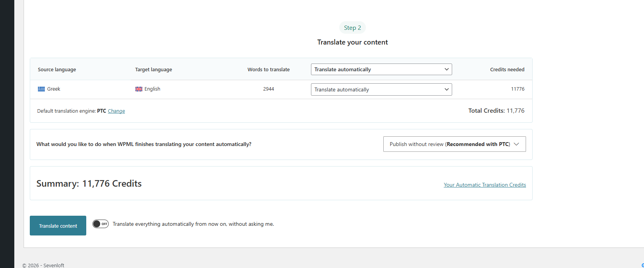Screen dimensions: 644x268
Task: Click the 2944 word count value
Action: (x=268, y=89)
